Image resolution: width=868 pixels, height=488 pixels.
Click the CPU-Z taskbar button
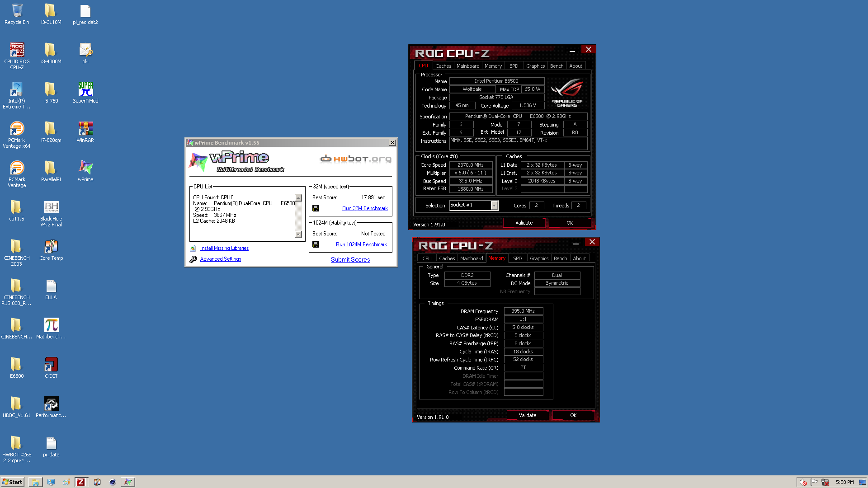coord(81,482)
